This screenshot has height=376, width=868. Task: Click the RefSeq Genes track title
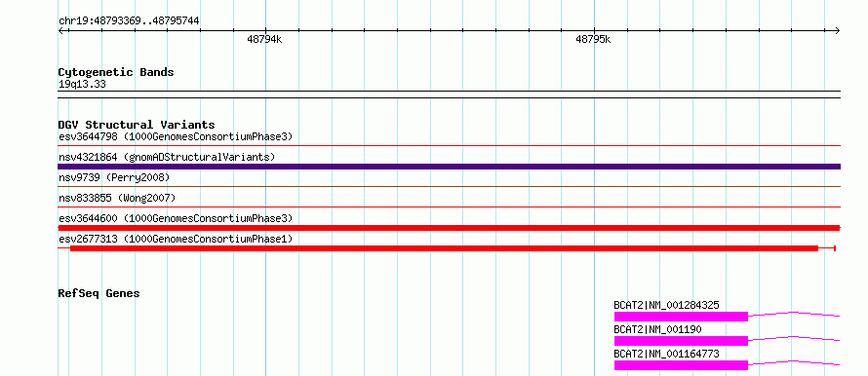[x=99, y=293]
